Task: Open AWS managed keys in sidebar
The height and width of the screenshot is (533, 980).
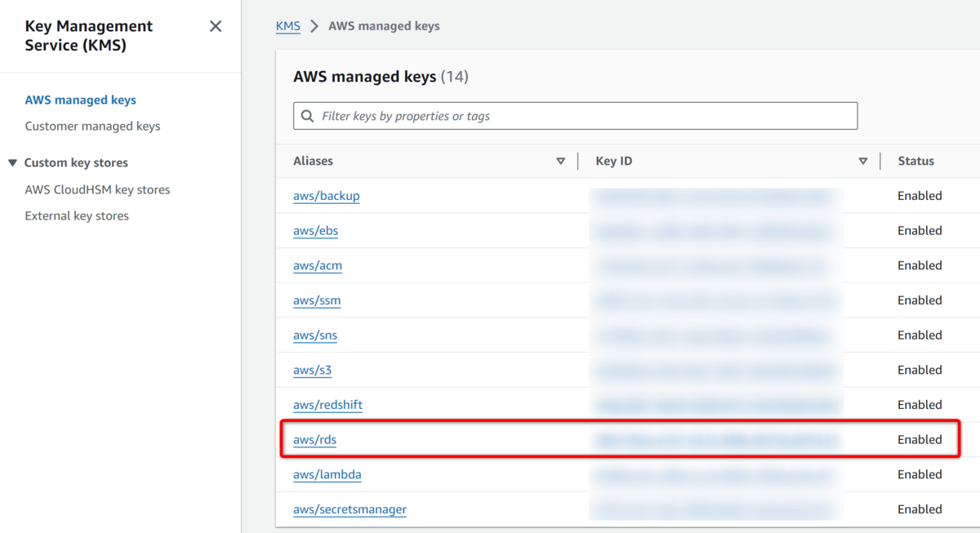Action: click(81, 100)
